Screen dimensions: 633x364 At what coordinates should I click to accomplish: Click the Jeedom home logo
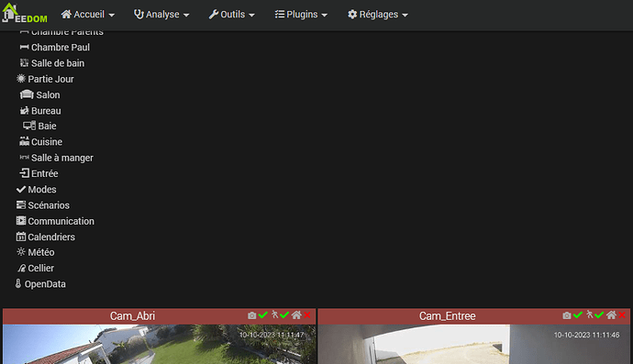(x=24, y=13)
